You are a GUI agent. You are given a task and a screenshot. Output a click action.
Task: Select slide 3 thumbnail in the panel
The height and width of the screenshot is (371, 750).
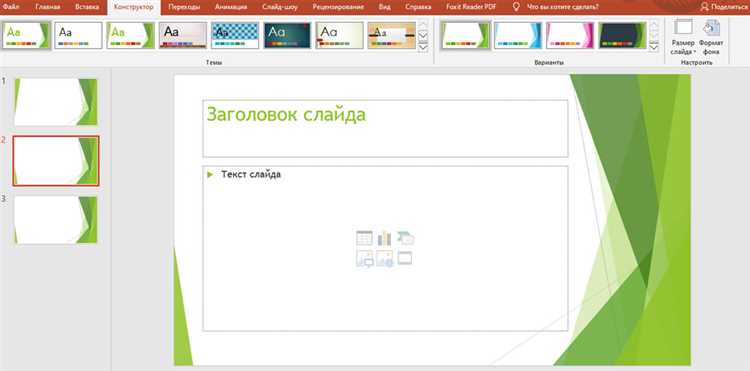pos(56,220)
